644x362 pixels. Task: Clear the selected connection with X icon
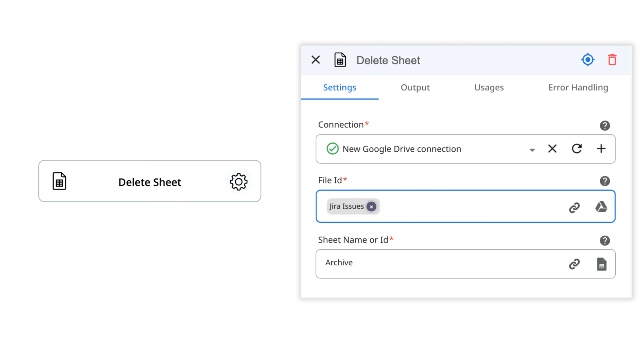click(x=552, y=149)
